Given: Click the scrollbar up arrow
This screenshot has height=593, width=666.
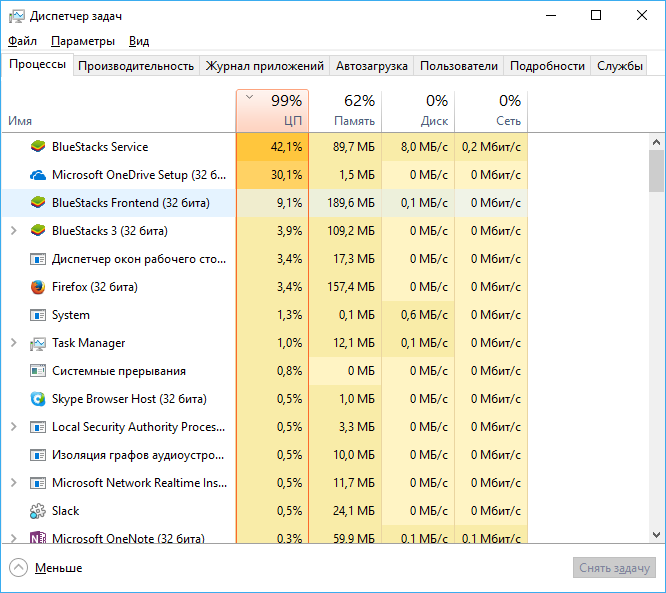Looking at the screenshot, I should [x=656, y=142].
